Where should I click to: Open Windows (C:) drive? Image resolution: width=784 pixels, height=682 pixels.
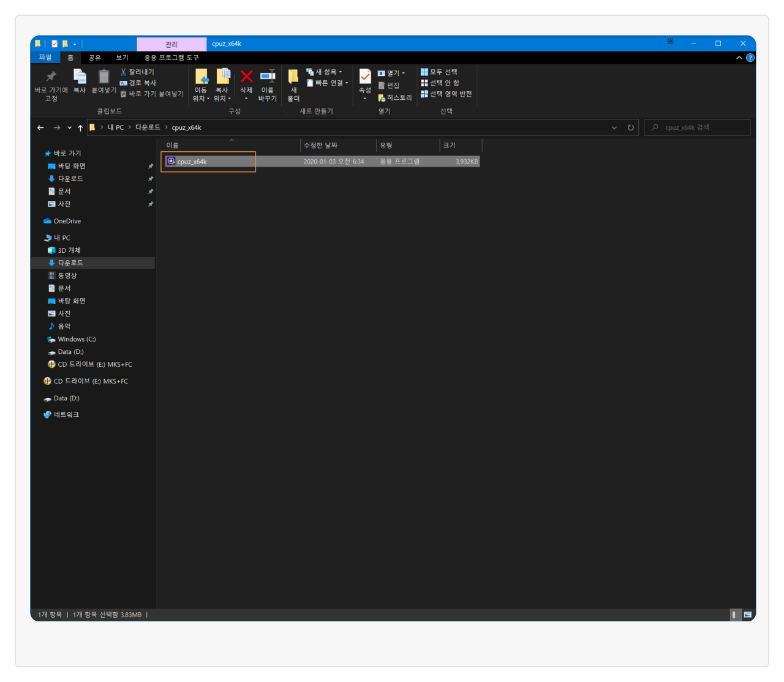point(71,339)
